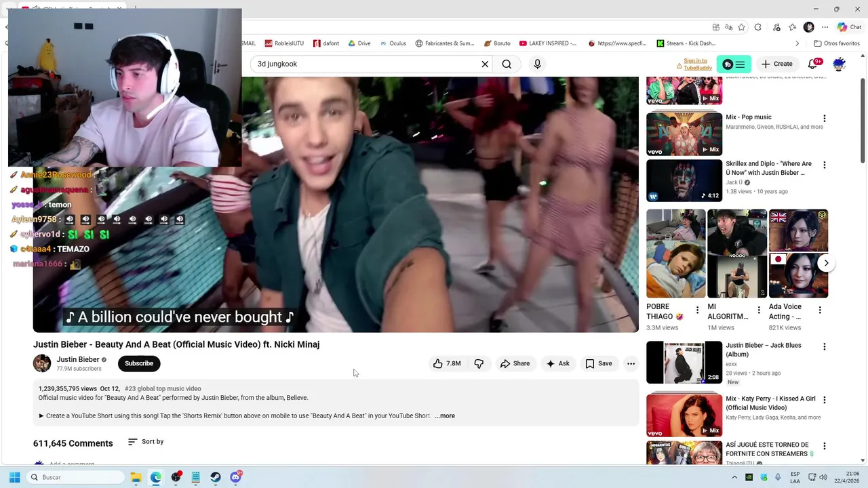Open options for POBRE THIAGO short
This screenshot has width=868, height=488.
click(697, 310)
